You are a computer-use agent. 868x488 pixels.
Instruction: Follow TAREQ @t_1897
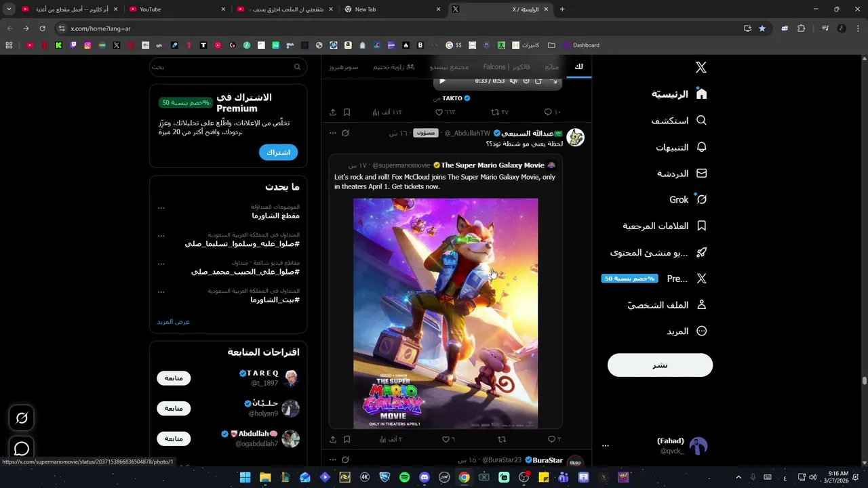174,378
